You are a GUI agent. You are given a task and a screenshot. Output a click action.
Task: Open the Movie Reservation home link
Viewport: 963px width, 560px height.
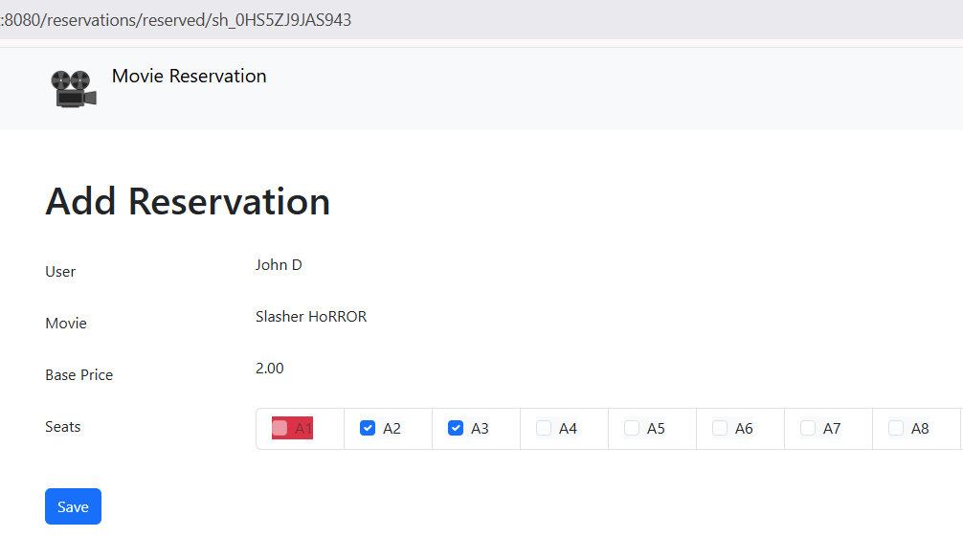point(189,76)
